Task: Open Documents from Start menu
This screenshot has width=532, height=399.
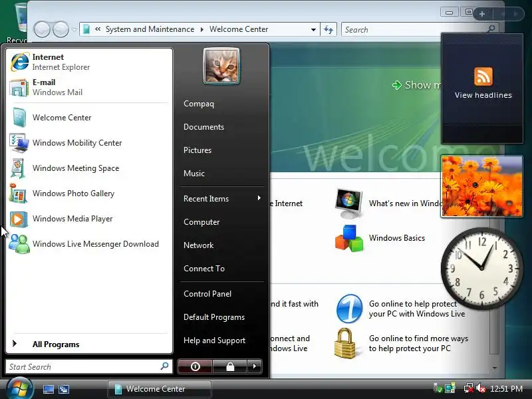Action: [x=203, y=127]
